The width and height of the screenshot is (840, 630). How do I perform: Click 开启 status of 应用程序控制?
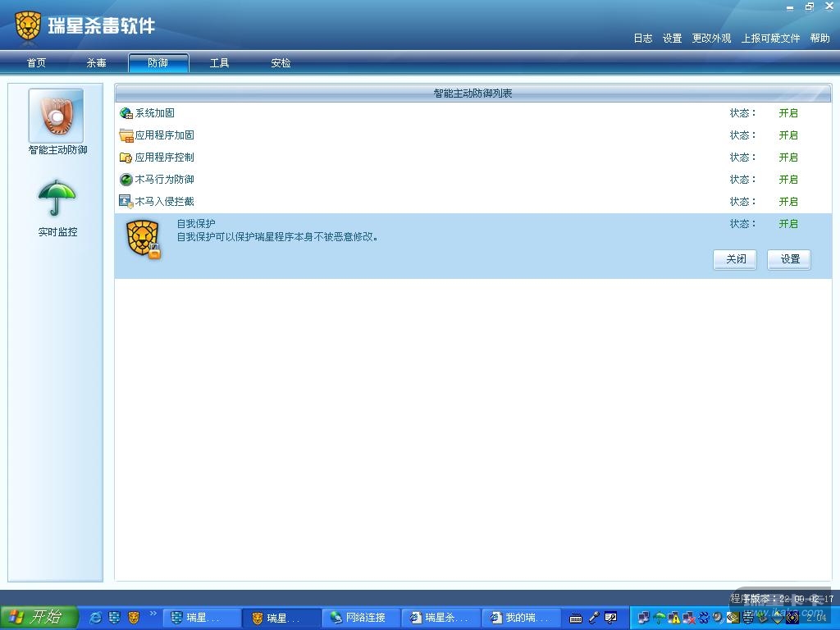point(788,157)
